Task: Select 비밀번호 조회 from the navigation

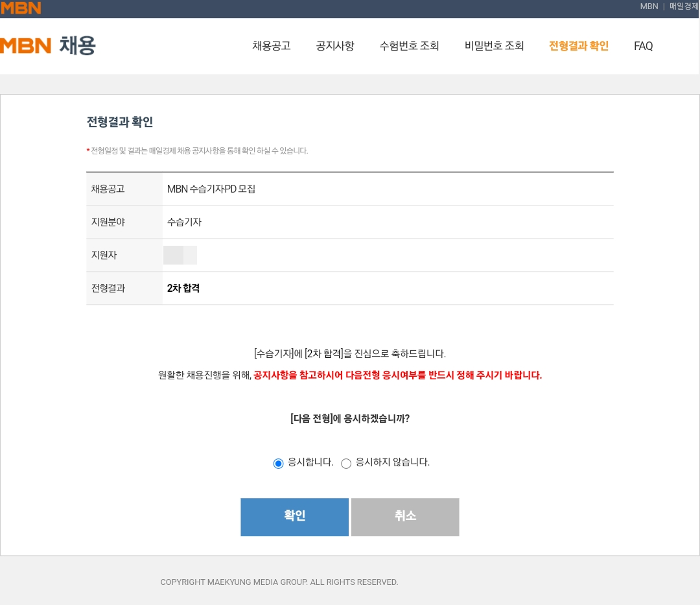Action: coord(494,45)
